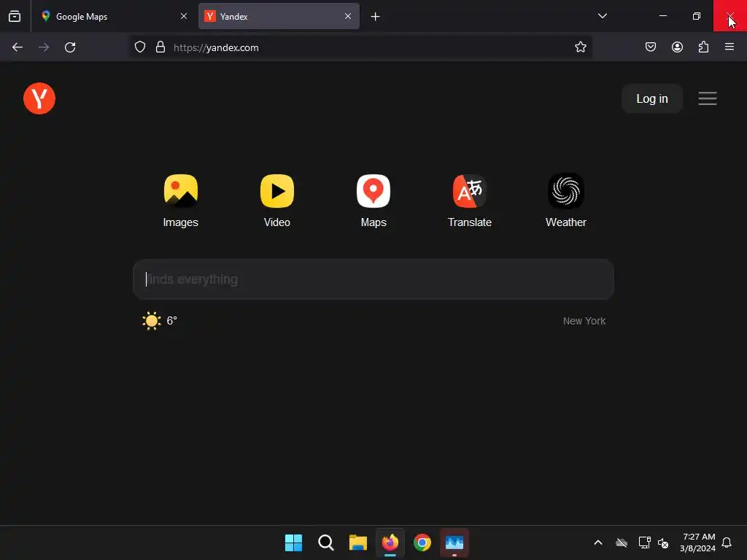Open the monitor app on taskbar
747x560 pixels.
[454, 542]
